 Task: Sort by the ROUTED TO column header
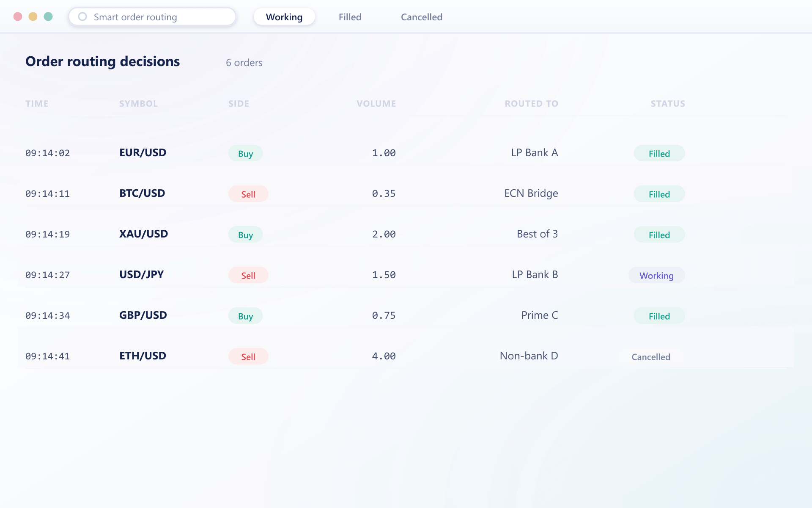(x=531, y=104)
